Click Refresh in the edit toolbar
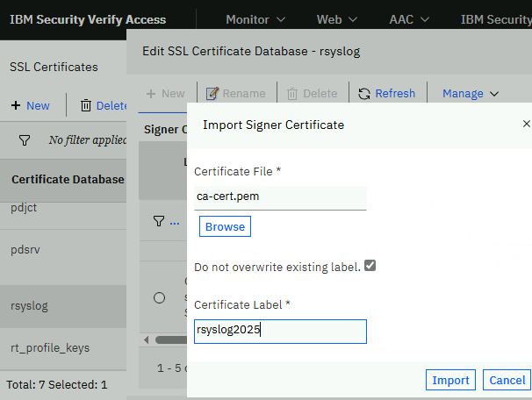The image size is (532, 400). (395, 93)
